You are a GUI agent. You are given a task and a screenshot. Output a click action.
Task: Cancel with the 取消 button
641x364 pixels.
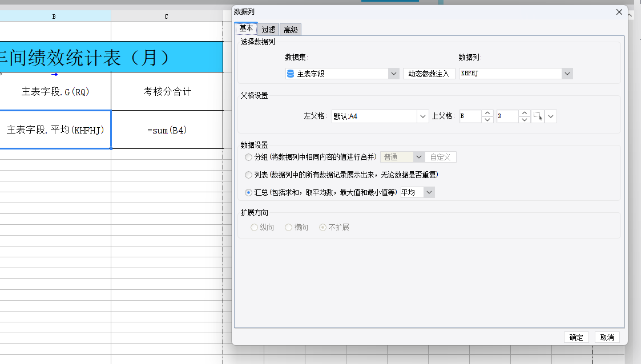coord(607,337)
